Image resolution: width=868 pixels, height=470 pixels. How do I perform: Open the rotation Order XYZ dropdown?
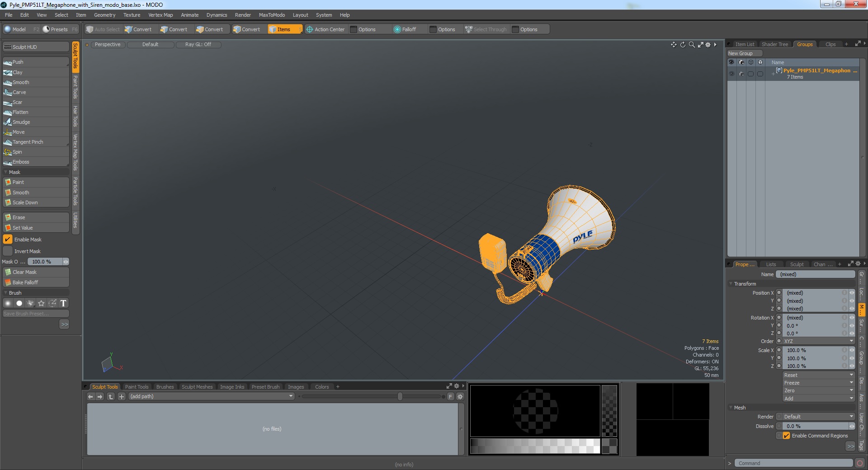click(x=818, y=341)
